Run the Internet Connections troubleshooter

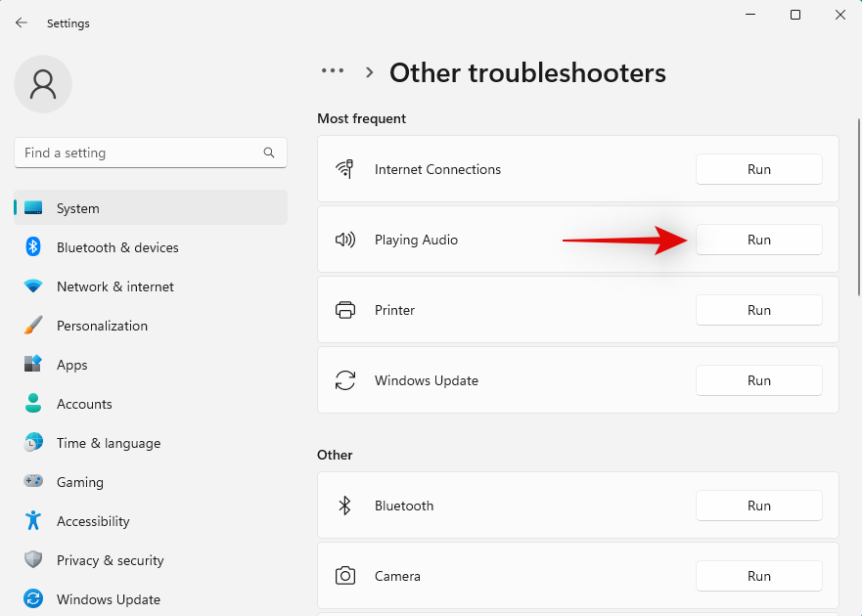[758, 169]
